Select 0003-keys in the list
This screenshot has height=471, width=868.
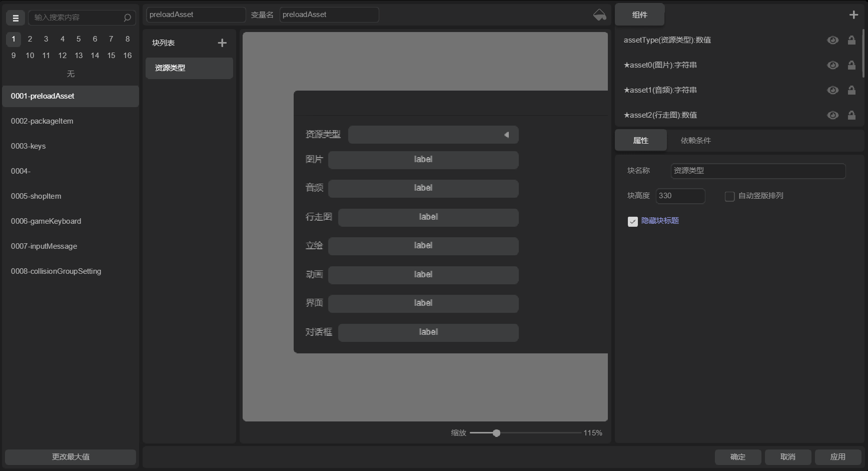coord(71,146)
